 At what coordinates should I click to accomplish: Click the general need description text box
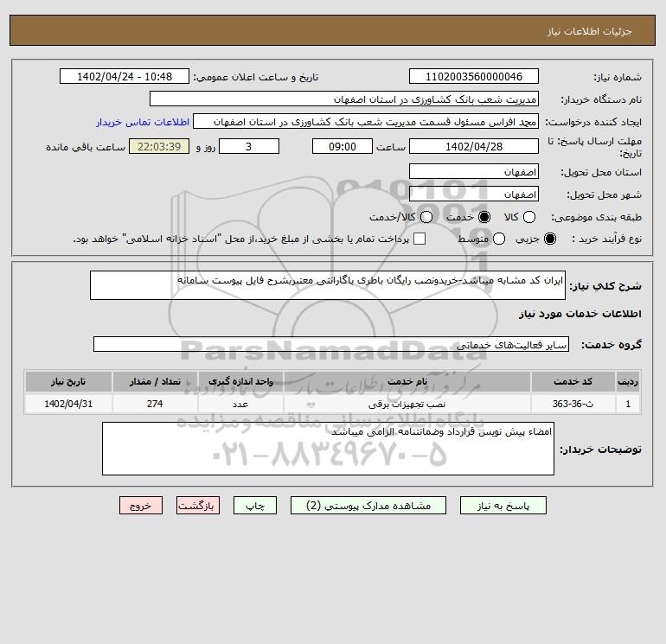point(328,285)
